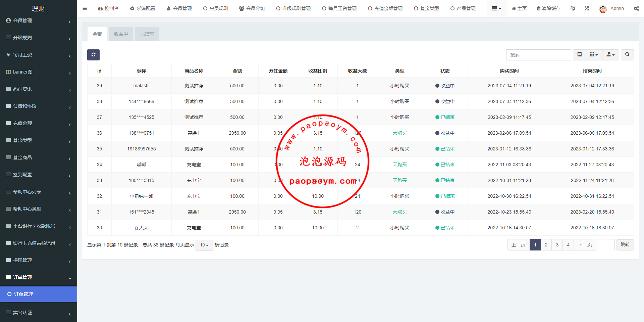
Task: Click the 搜索 search input field
Action: tap(538, 55)
